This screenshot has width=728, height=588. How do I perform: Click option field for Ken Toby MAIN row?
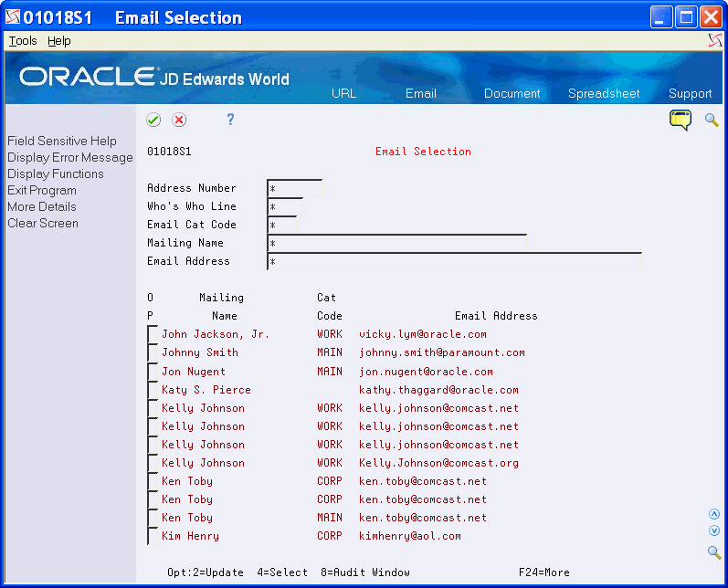(153, 518)
